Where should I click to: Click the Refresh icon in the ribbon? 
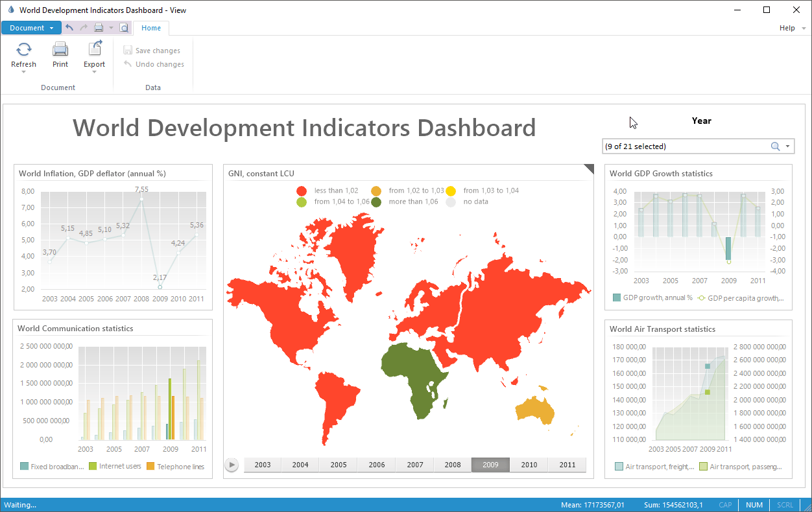click(23, 50)
